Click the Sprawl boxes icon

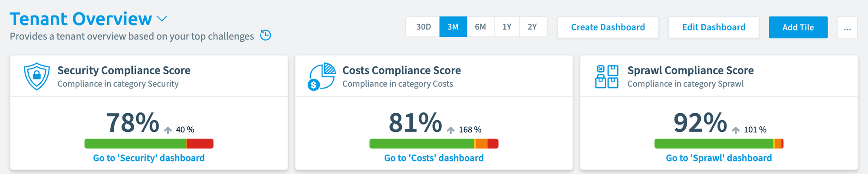click(607, 76)
